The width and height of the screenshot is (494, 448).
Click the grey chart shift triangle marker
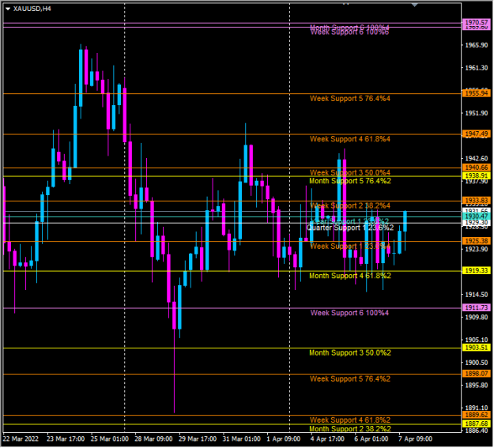tap(415, 5)
